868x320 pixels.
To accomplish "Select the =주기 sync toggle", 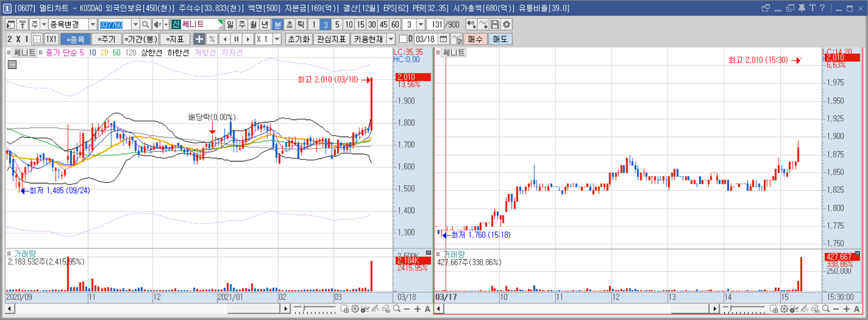I will tap(106, 39).
